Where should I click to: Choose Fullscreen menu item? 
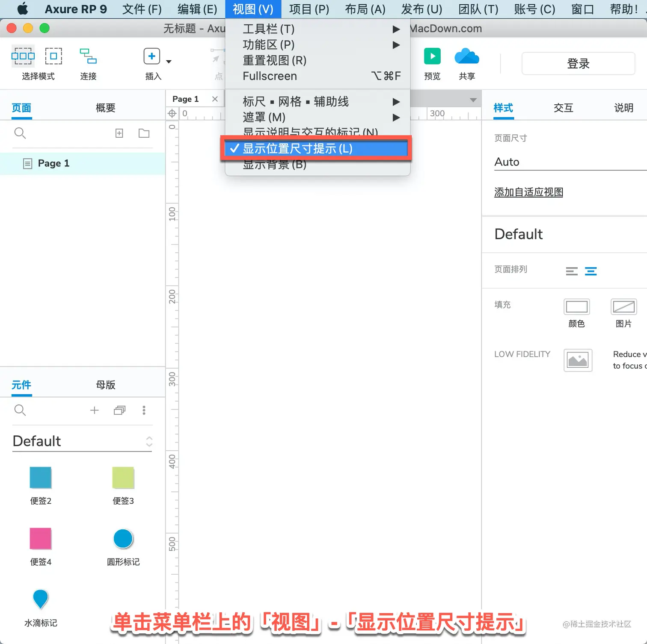coord(318,76)
